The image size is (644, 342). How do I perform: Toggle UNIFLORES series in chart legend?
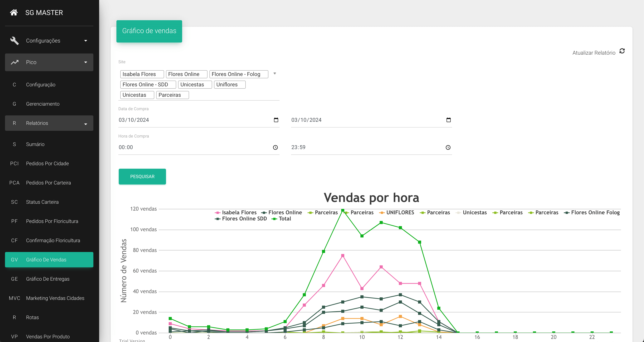400,213
